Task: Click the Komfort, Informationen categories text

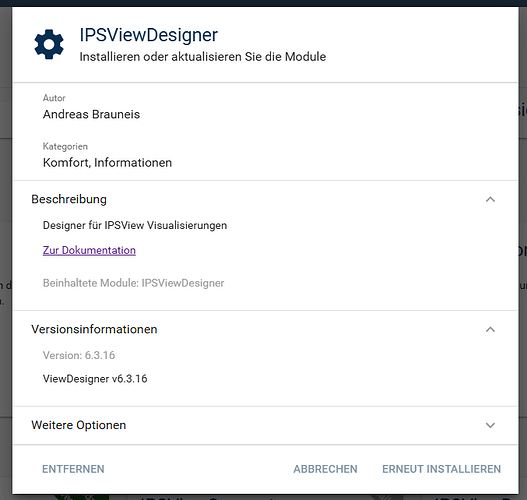Action: coord(107,163)
